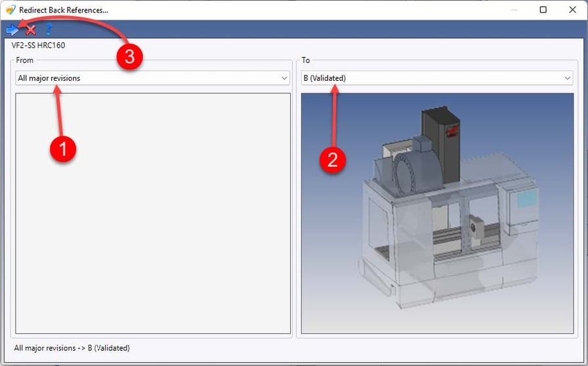Image resolution: width=588 pixels, height=366 pixels.
Task: Click the empty From preview pane
Action: (153, 213)
